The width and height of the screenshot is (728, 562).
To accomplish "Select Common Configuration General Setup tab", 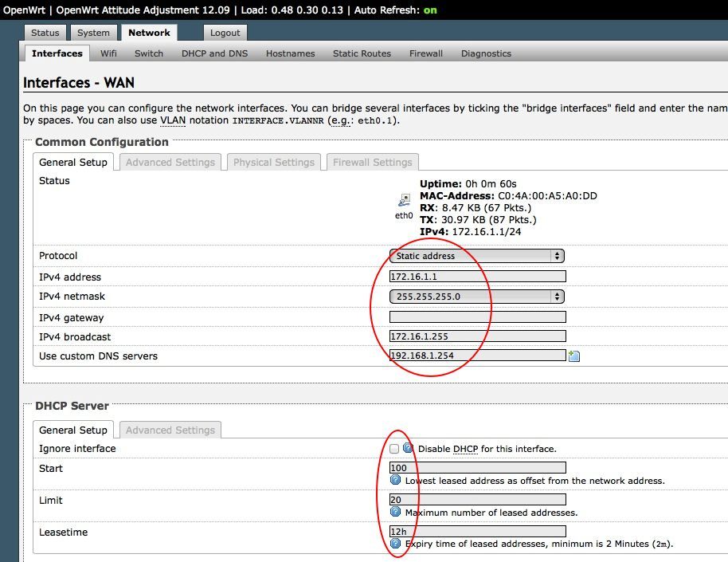I will [73, 163].
